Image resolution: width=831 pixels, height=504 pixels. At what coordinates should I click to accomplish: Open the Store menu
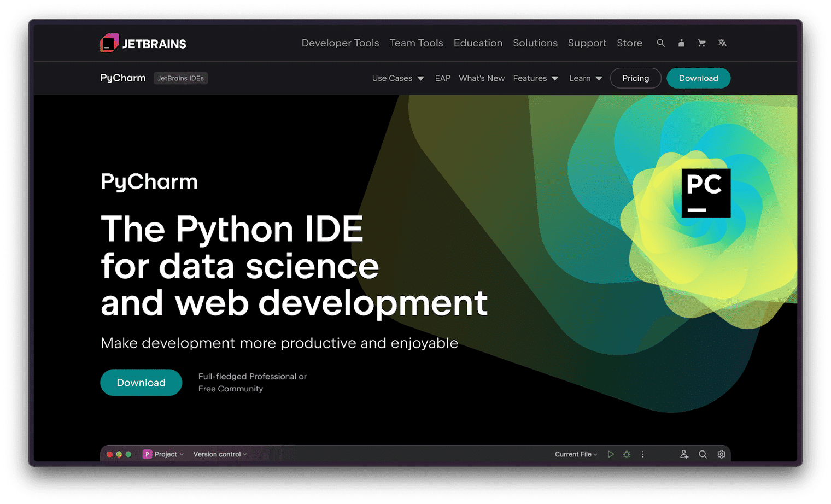click(629, 43)
